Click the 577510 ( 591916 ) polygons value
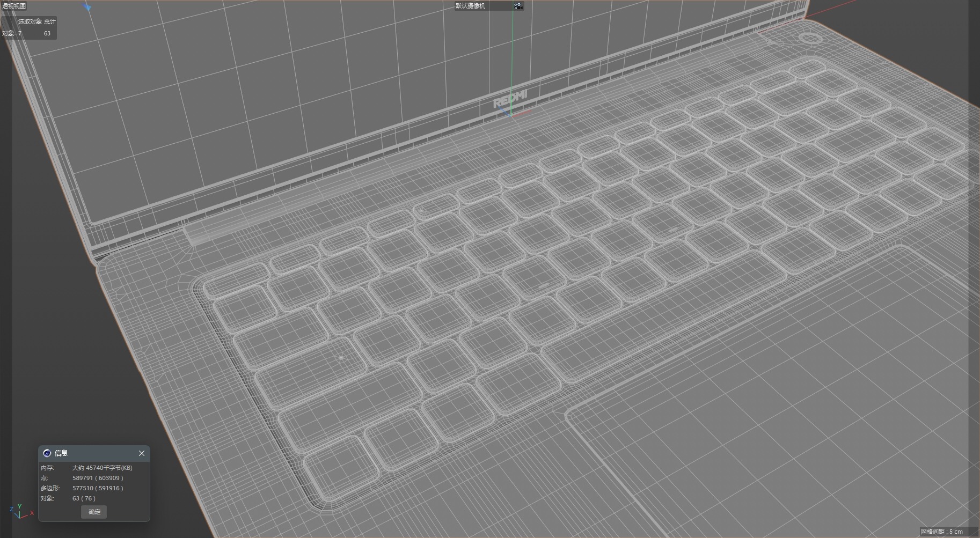The image size is (980, 538). point(98,488)
